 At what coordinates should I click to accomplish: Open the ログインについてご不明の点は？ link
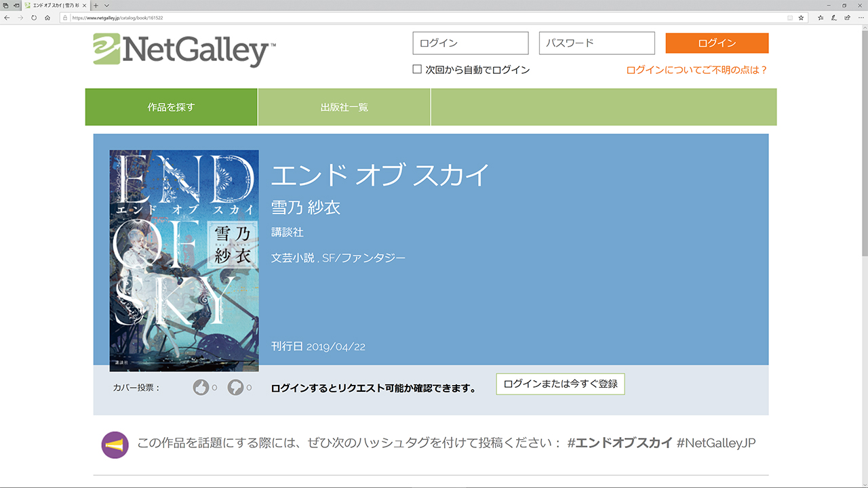coord(697,70)
